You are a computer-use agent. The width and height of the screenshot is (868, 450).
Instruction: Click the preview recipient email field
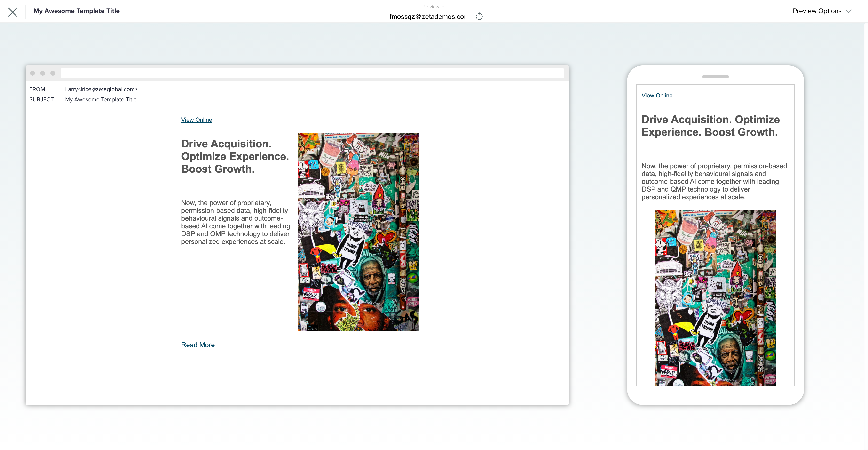427,16
